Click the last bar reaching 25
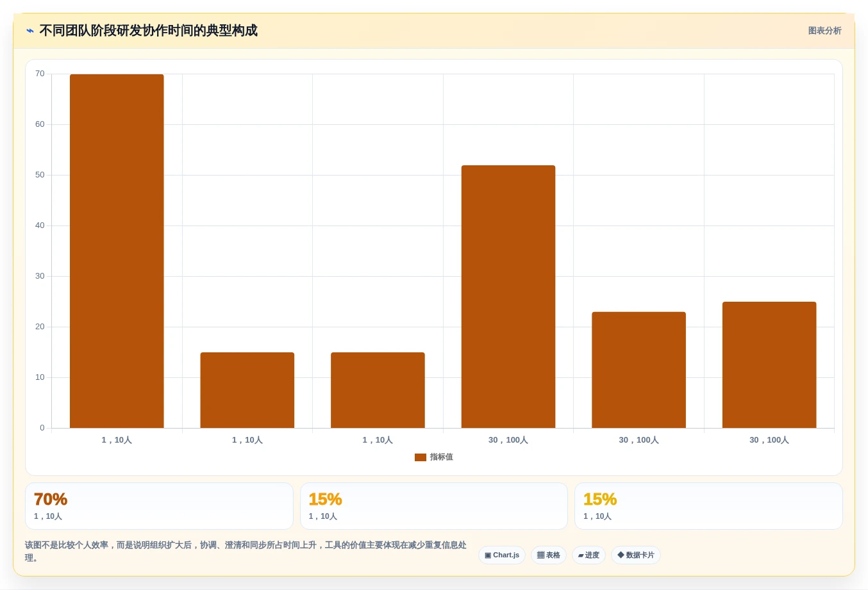Viewport: 868px width, 590px height. tap(769, 365)
